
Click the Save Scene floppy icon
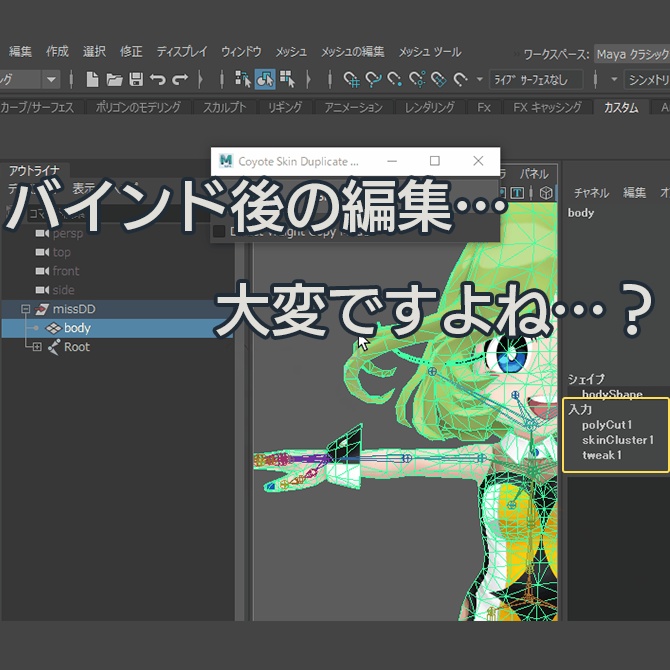point(136,79)
